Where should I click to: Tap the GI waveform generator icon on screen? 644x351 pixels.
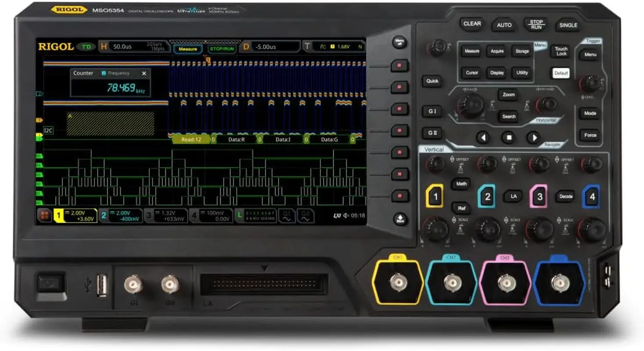[x=286, y=215]
